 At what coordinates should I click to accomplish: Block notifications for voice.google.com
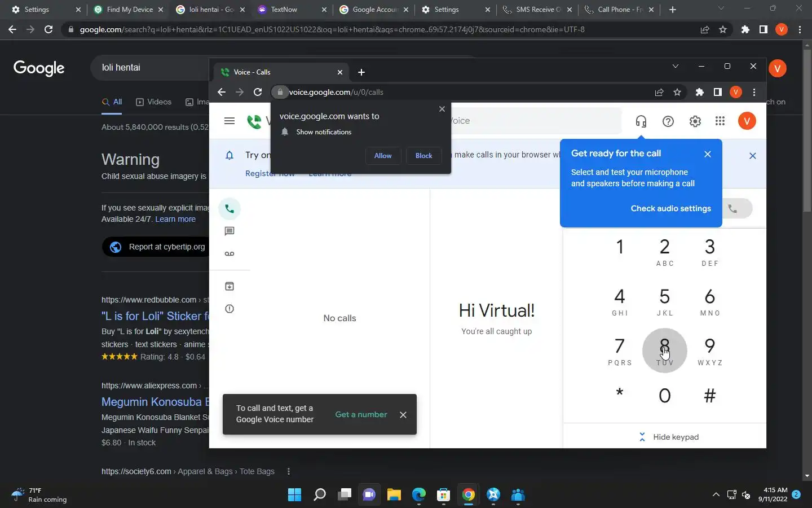click(x=424, y=156)
